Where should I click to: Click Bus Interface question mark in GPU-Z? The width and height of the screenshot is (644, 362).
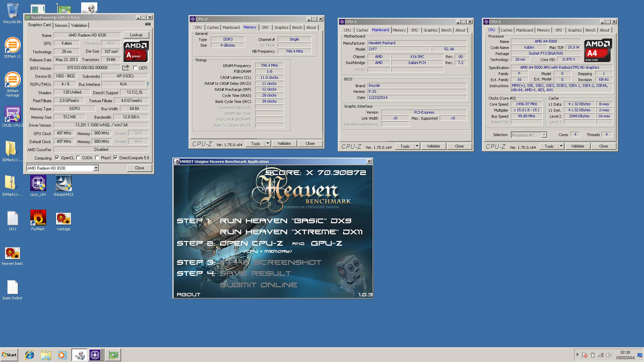coord(147,84)
